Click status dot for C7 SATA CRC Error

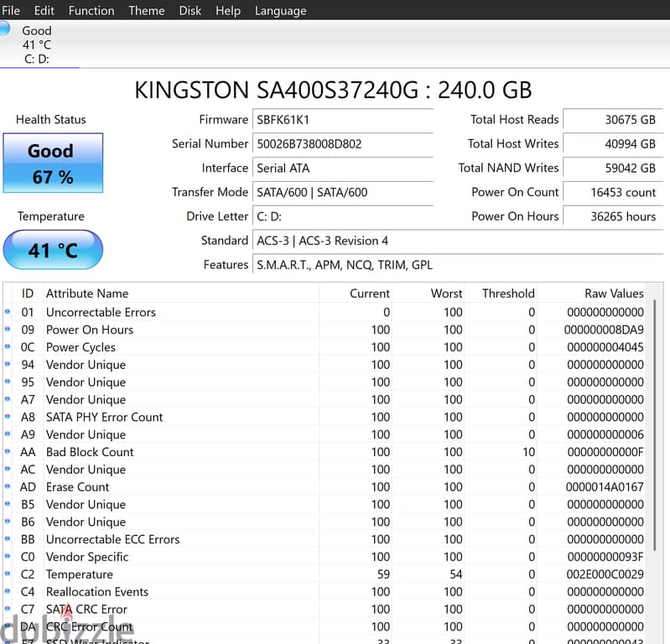(x=8, y=609)
